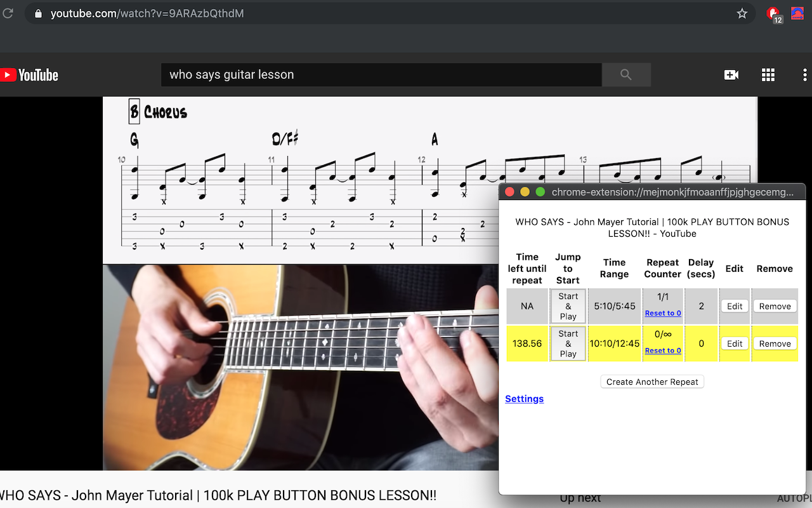Open the YouTube apps grid icon
Image resolution: width=812 pixels, height=508 pixels.
[768, 75]
